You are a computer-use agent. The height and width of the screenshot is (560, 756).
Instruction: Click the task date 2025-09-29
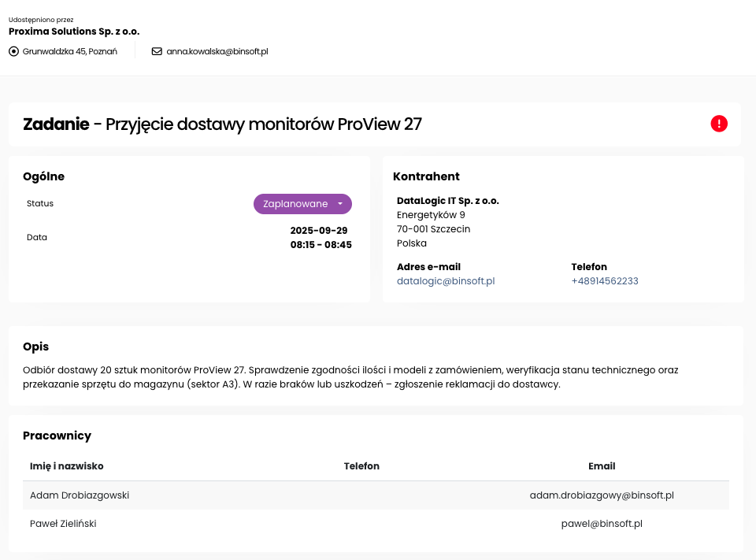(x=319, y=231)
